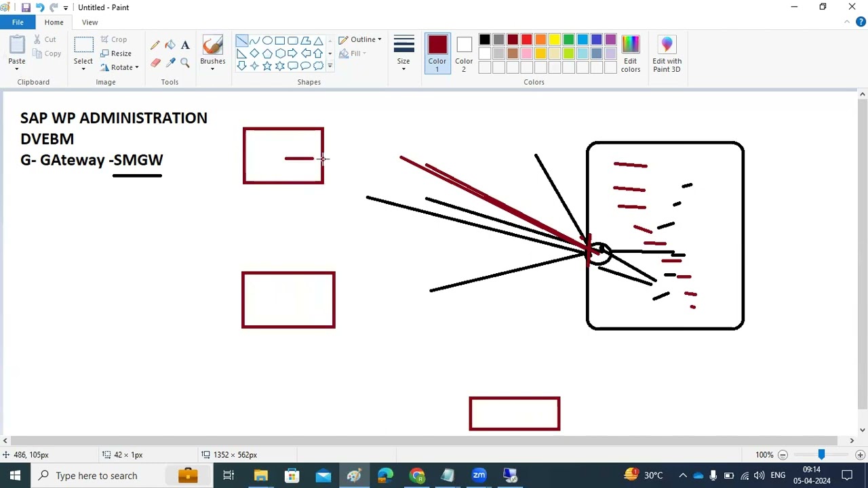Choose the Oval shape
The width and height of the screenshot is (868, 488).
pyautogui.click(x=267, y=41)
